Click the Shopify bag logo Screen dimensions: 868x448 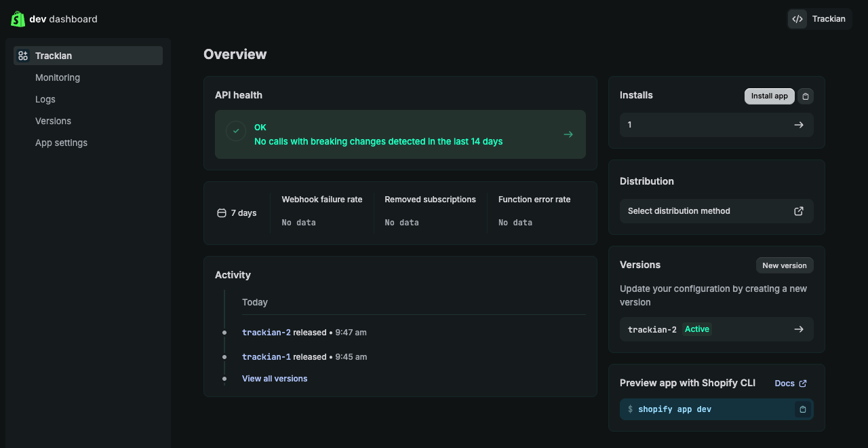click(x=18, y=19)
